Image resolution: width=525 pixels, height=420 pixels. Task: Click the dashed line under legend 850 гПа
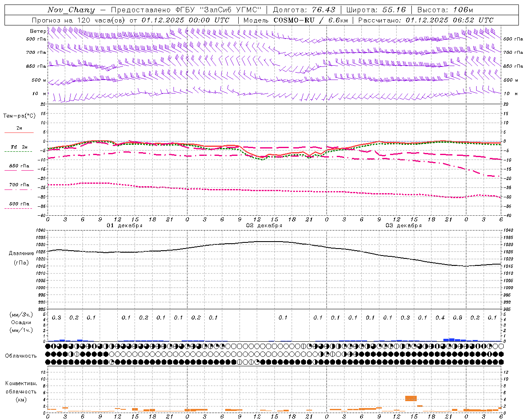(18, 171)
